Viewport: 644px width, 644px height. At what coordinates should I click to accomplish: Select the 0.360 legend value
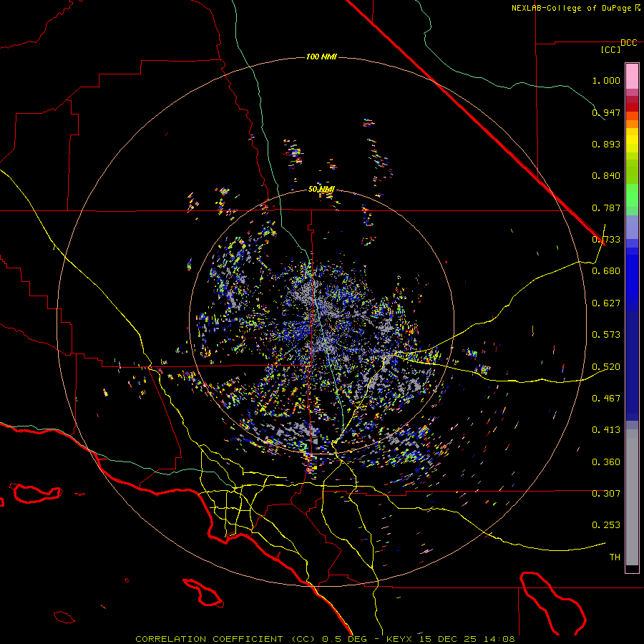(x=606, y=462)
